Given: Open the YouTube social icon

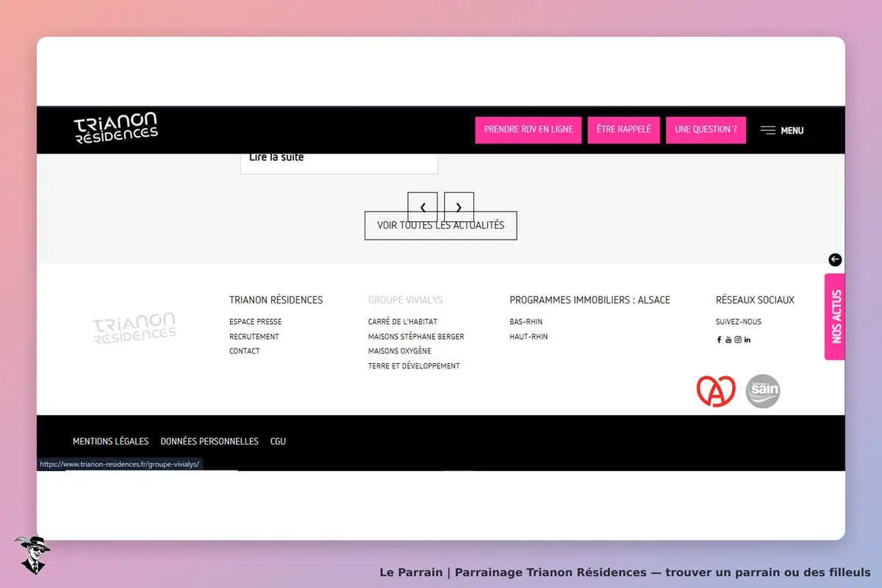Looking at the screenshot, I should click(x=728, y=340).
